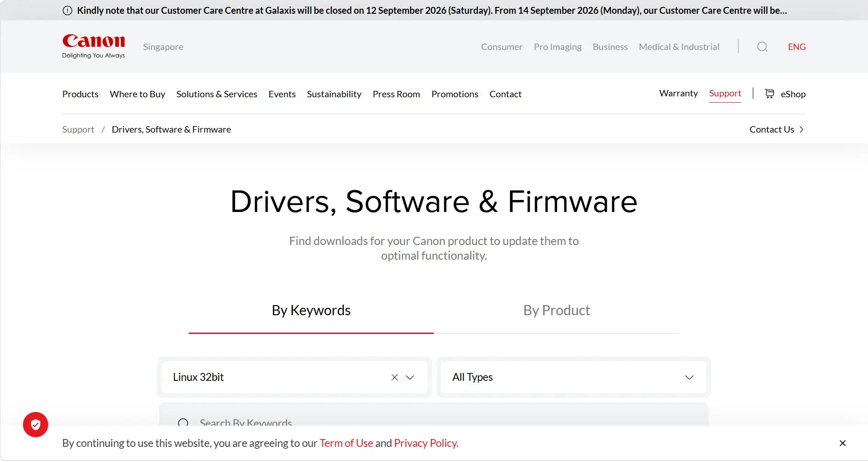Open the search magnifier icon in header

coord(762,47)
